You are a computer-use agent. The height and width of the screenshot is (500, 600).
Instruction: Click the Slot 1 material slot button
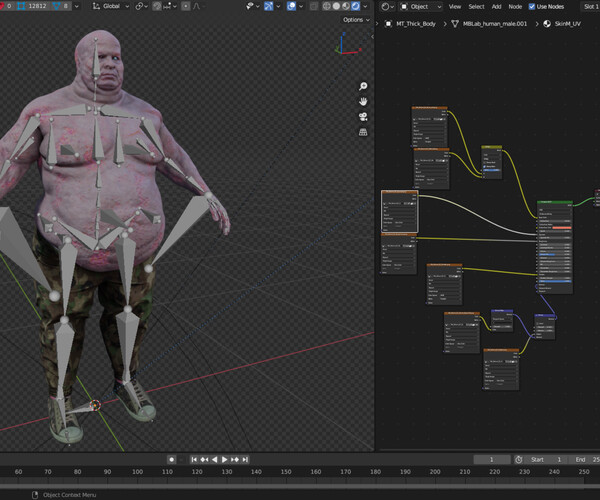590,7
